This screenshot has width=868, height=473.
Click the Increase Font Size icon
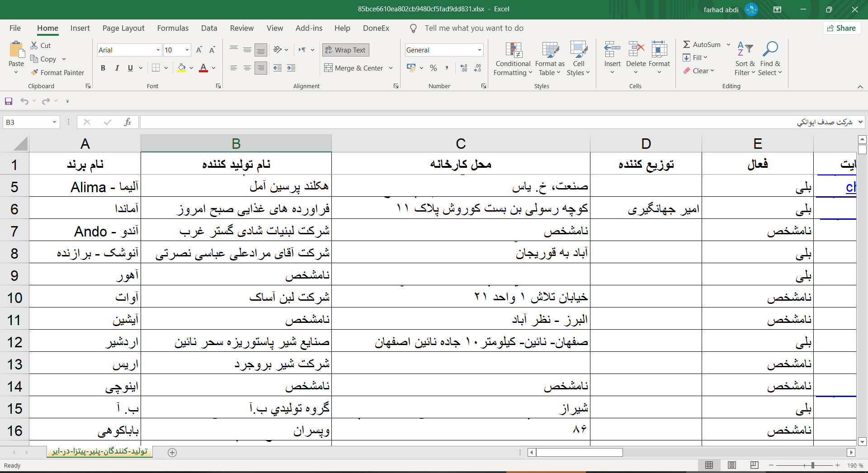(x=199, y=50)
